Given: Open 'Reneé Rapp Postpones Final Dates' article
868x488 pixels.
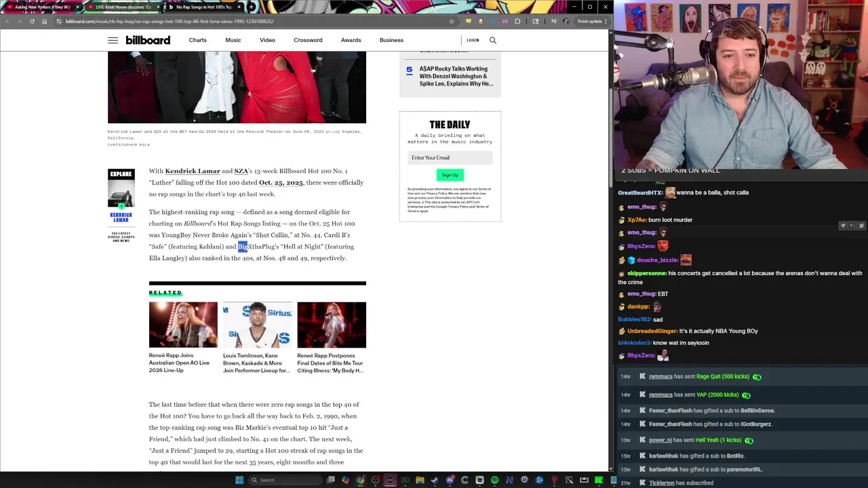Looking at the screenshot, I should point(330,363).
